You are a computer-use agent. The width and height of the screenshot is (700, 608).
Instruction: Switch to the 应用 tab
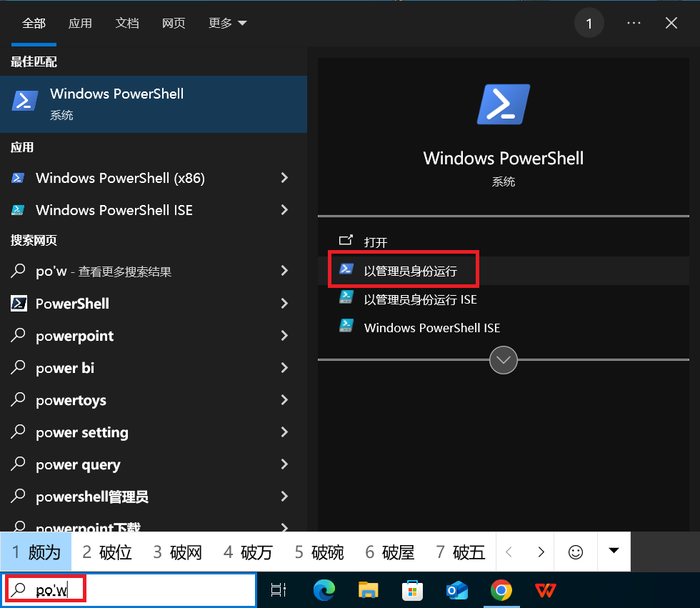[x=80, y=23]
